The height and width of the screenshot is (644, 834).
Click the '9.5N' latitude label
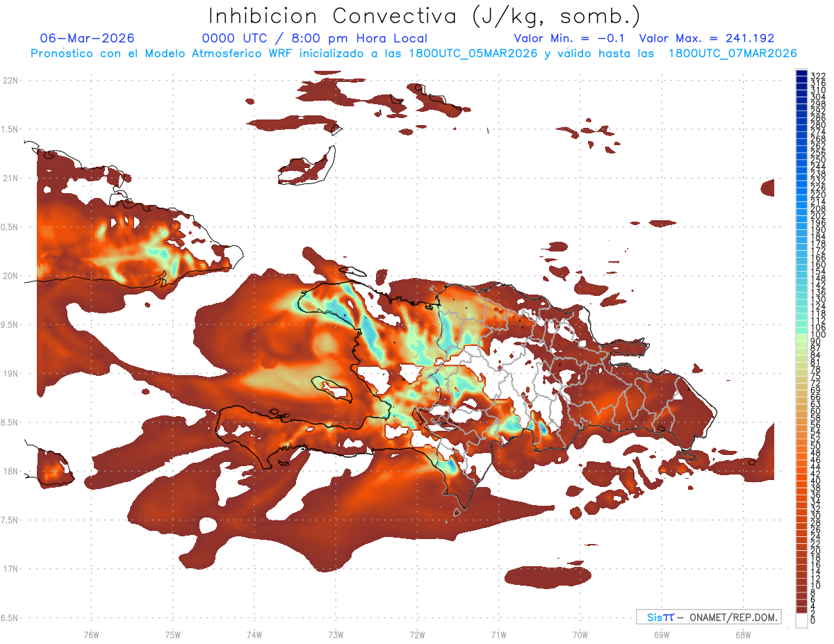click(x=10, y=324)
